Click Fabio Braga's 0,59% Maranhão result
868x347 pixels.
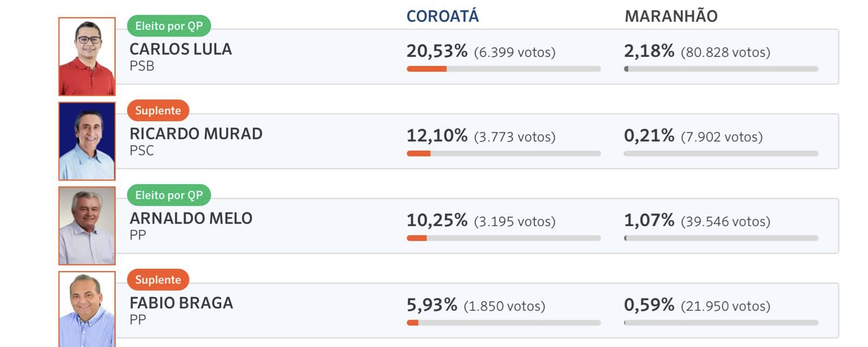(649, 305)
